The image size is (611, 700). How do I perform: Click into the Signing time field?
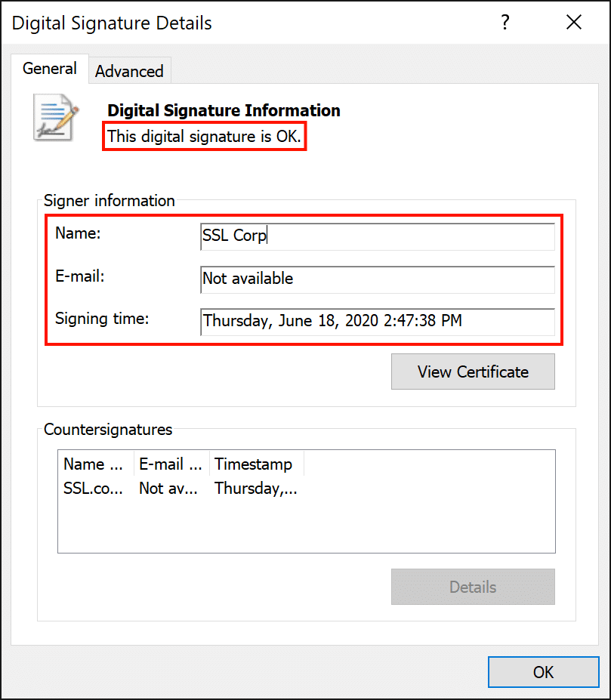click(377, 321)
